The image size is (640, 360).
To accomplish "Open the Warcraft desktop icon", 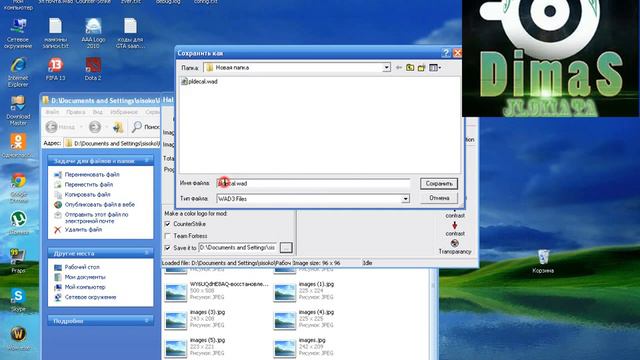I will [18, 338].
